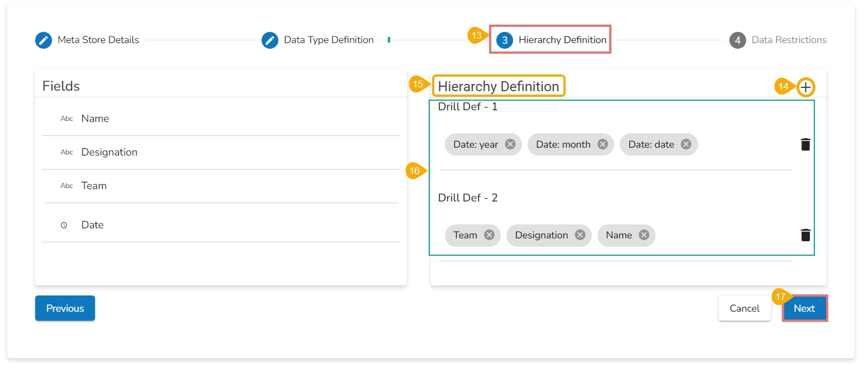Screen dimensions: 868x366
Task: Remove the 'Date: date' chip
Action: [x=686, y=144]
